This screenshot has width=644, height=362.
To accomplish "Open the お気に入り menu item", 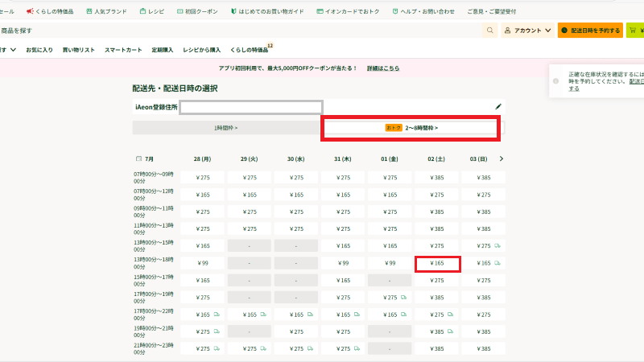I will click(39, 50).
